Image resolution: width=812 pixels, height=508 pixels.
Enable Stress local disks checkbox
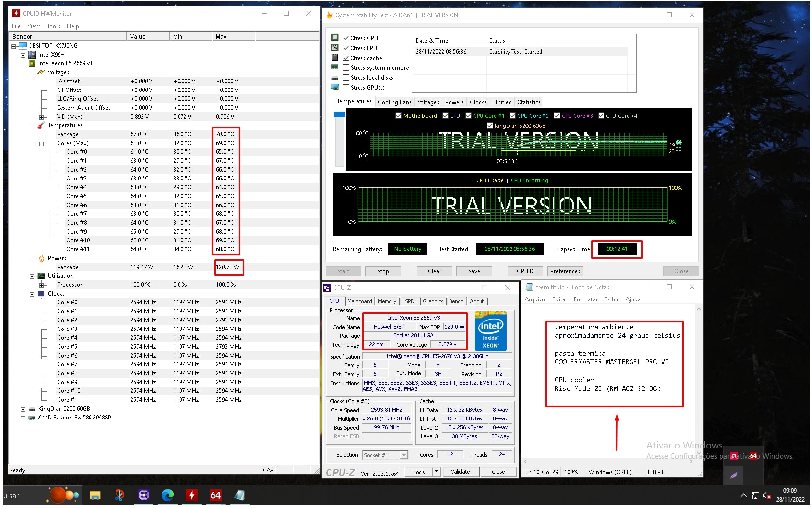pyautogui.click(x=346, y=77)
